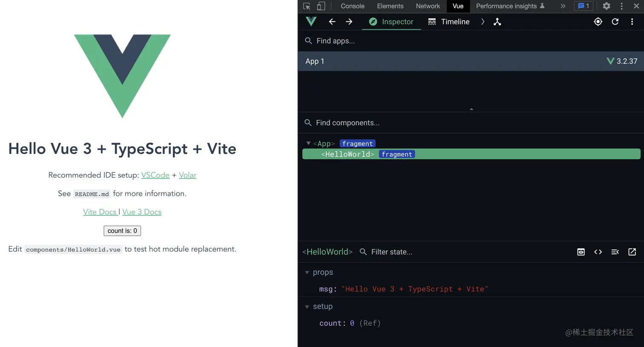The height and width of the screenshot is (347, 644).
Task: Select the HelloWorld component row
Action: [x=471, y=154]
